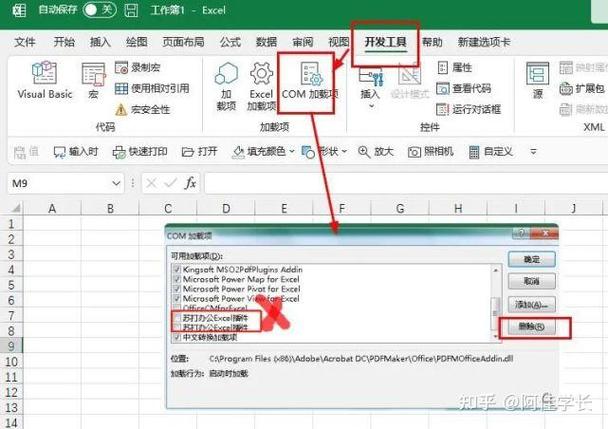Click the COM dialog help question button

(x=522, y=233)
